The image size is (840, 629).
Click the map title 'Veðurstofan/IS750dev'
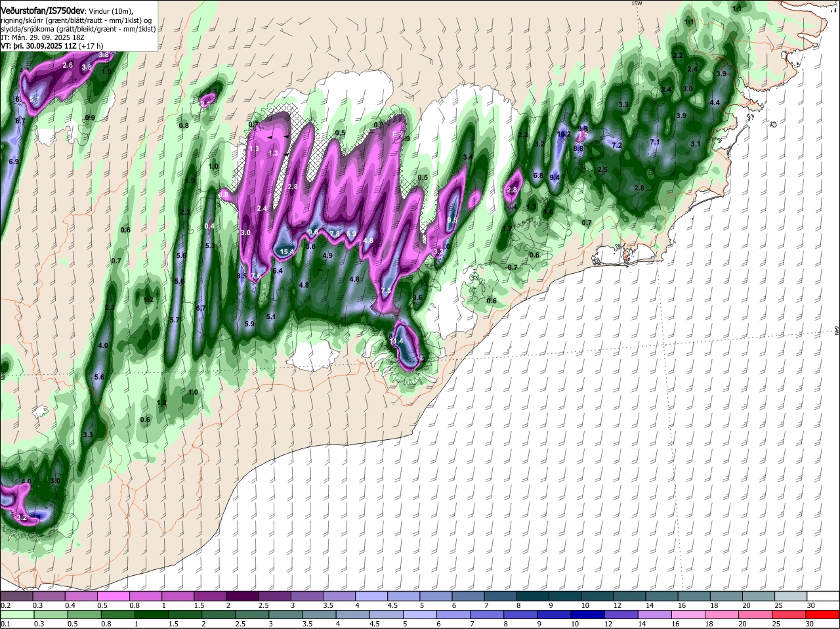click(43, 11)
